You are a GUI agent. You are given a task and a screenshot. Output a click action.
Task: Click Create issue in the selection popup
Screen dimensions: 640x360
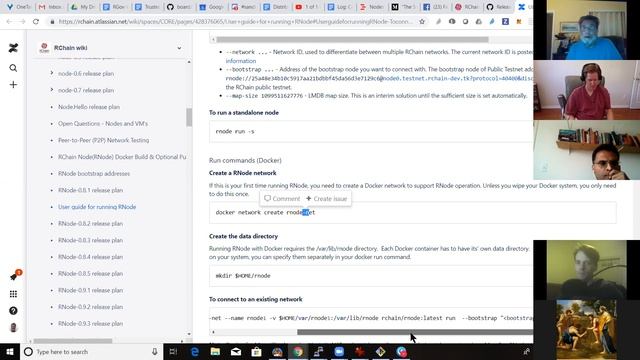pos(327,199)
